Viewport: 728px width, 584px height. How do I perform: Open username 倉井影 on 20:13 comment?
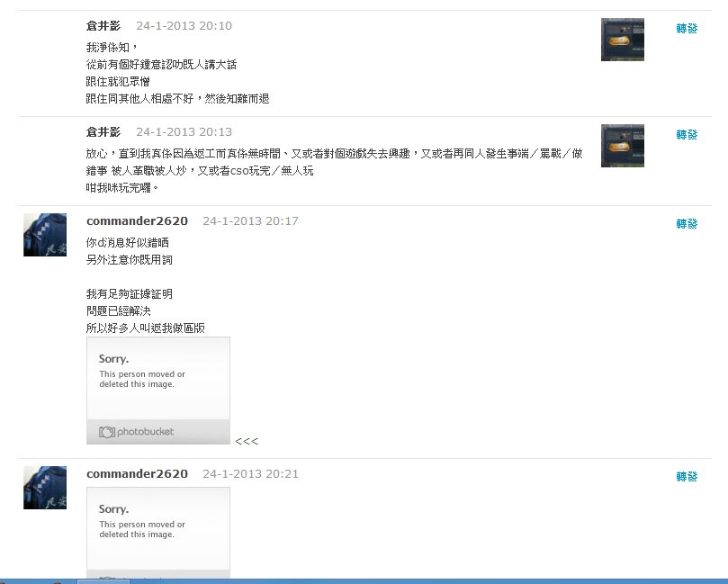(x=103, y=132)
